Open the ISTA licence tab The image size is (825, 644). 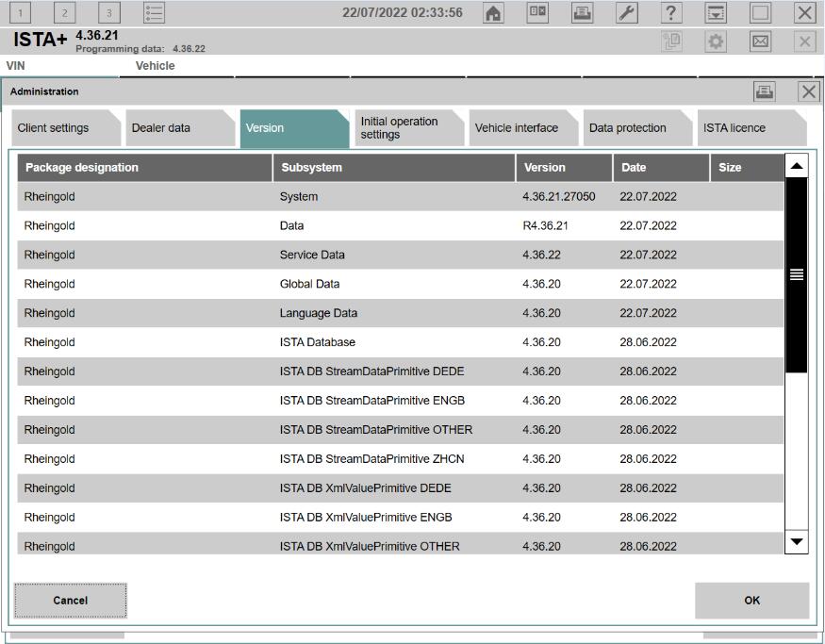(751, 128)
